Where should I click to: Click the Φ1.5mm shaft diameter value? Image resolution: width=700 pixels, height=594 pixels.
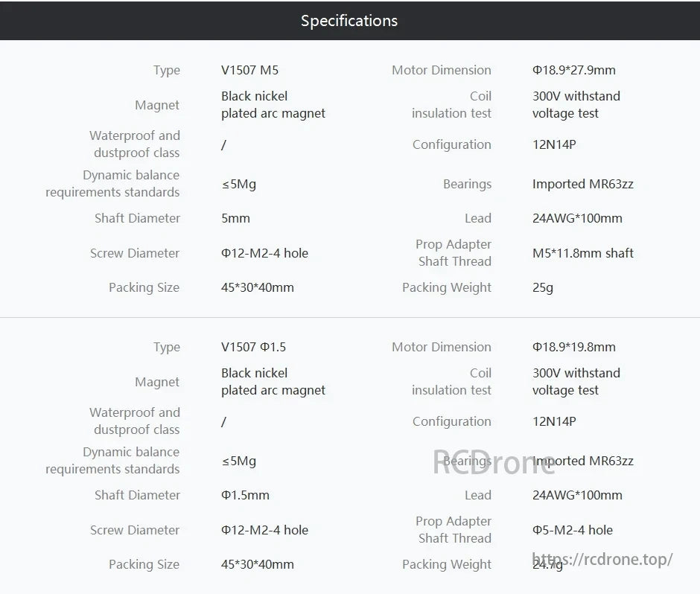tap(245, 495)
